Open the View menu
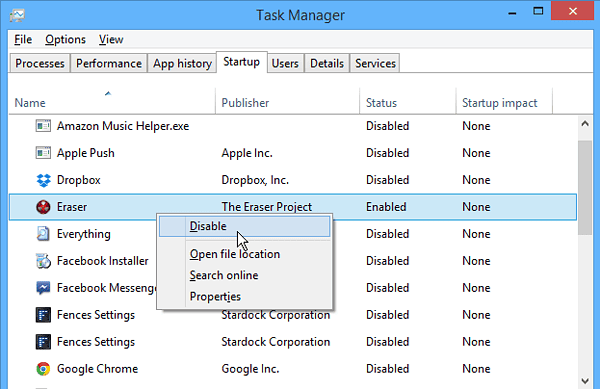Screen dimensions: 600x389 [111, 39]
